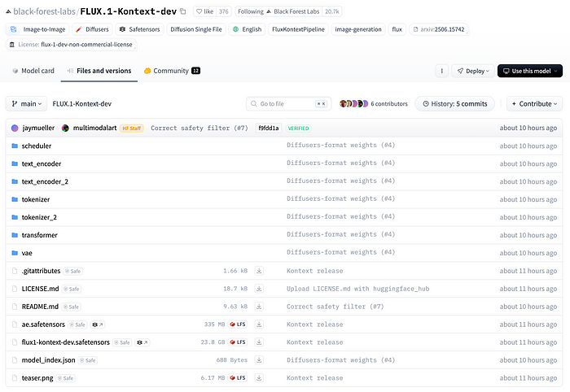Open the tokenizer_2 folder
Image resolution: width=570 pixels, height=392 pixels.
coord(39,217)
